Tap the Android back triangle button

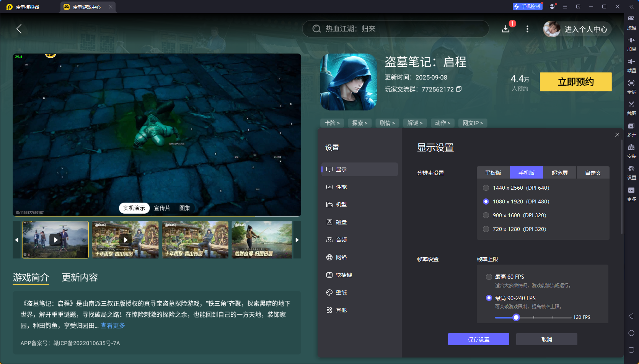tap(631, 316)
